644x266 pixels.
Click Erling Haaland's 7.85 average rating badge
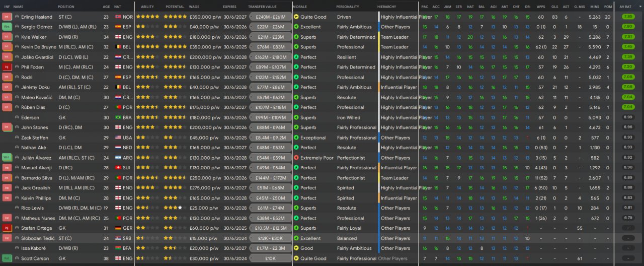click(x=628, y=17)
